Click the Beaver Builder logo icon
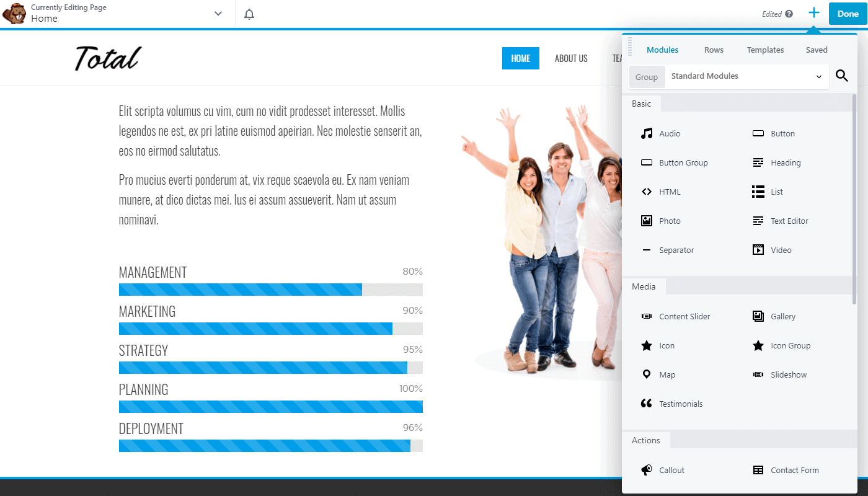 point(14,13)
